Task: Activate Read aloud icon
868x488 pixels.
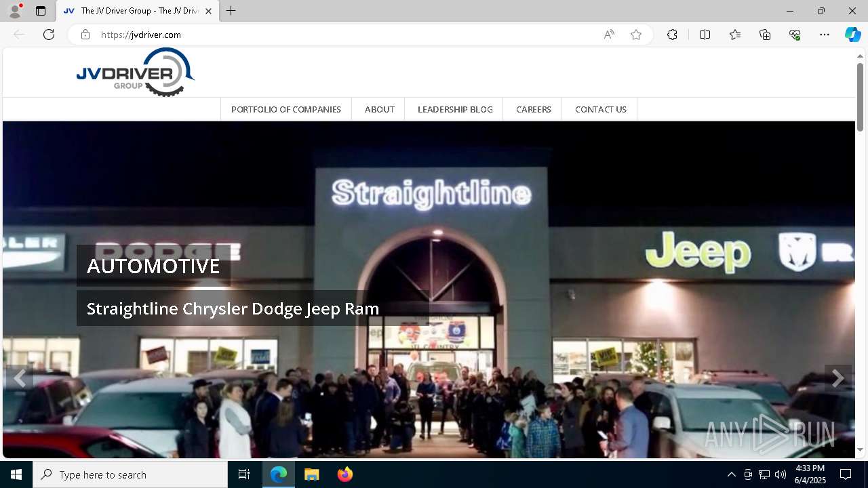Action: pyautogui.click(x=609, y=35)
